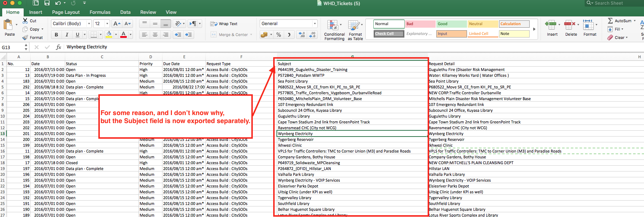644x217 pixels.
Task: Undo the last action in title bar
Action: [58, 3]
